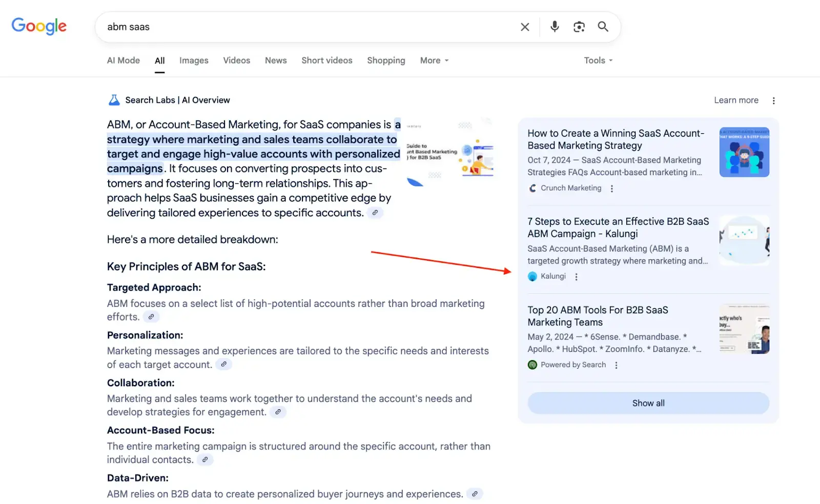This screenshot has height=504, width=820.
Task: Open AI Overview three-dot options menu
Action: 774,101
